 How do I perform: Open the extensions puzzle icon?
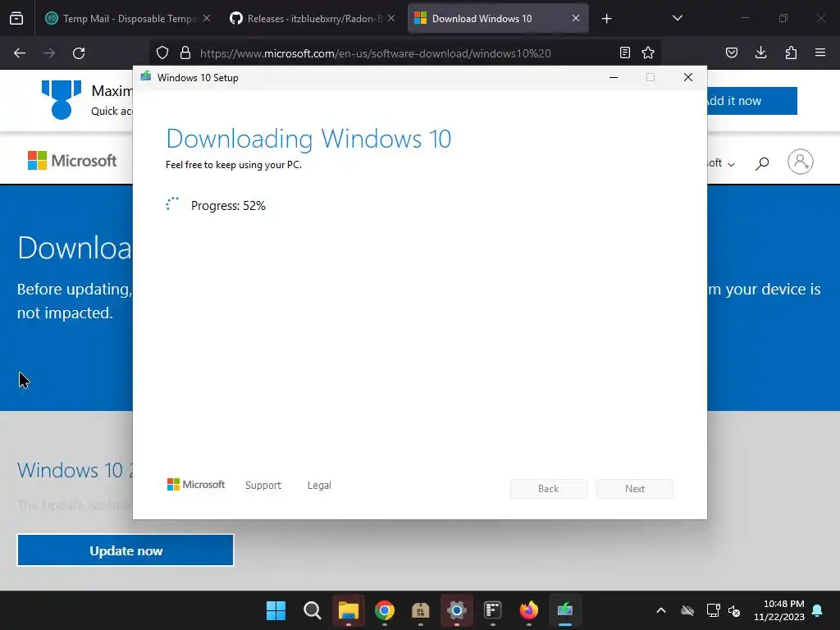(791, 52)
